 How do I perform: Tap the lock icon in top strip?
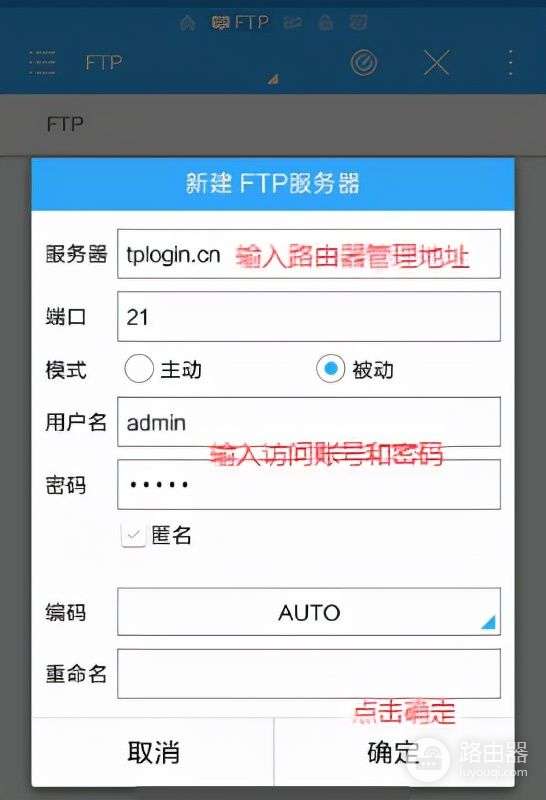326,22
